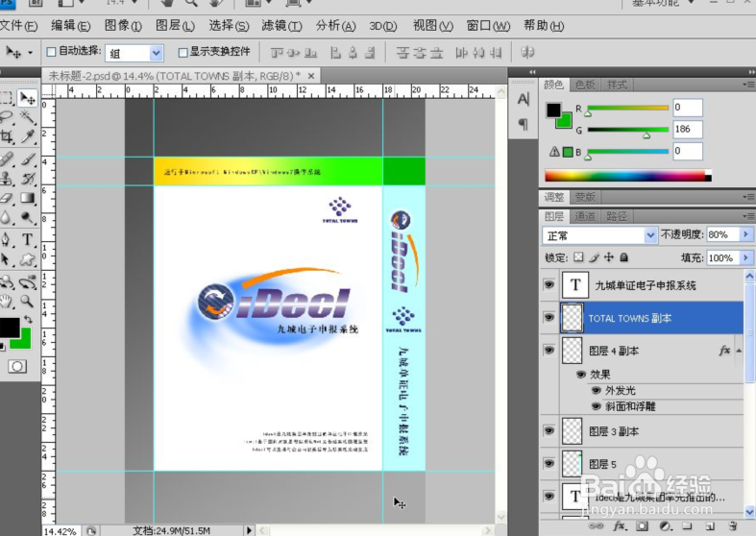Select the Lasso tool
The height and width of the screenshot is (536, 756).
click(x=7, y=116)
